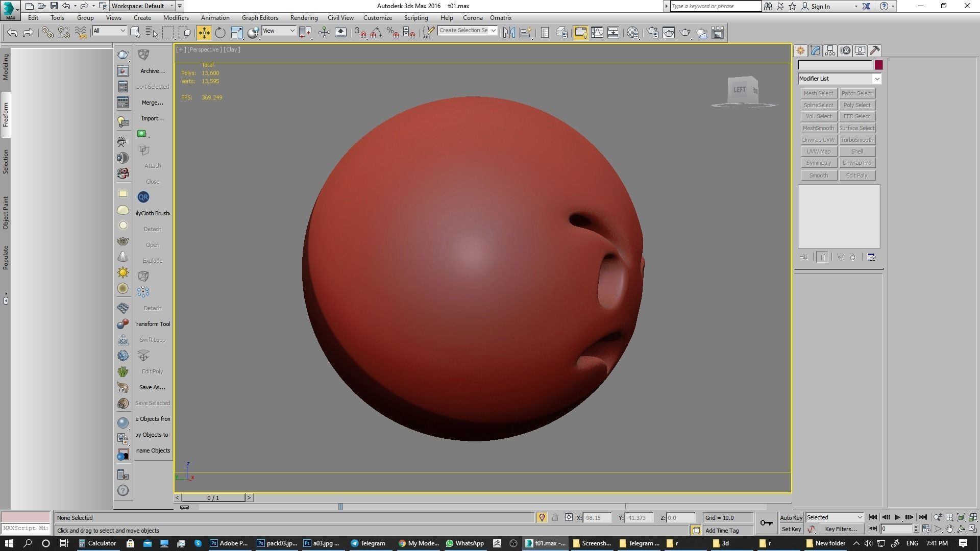The height and width of the screenshot is (551, 980).
Task: Click the ViewCube LEFT face
Action: 740,90
